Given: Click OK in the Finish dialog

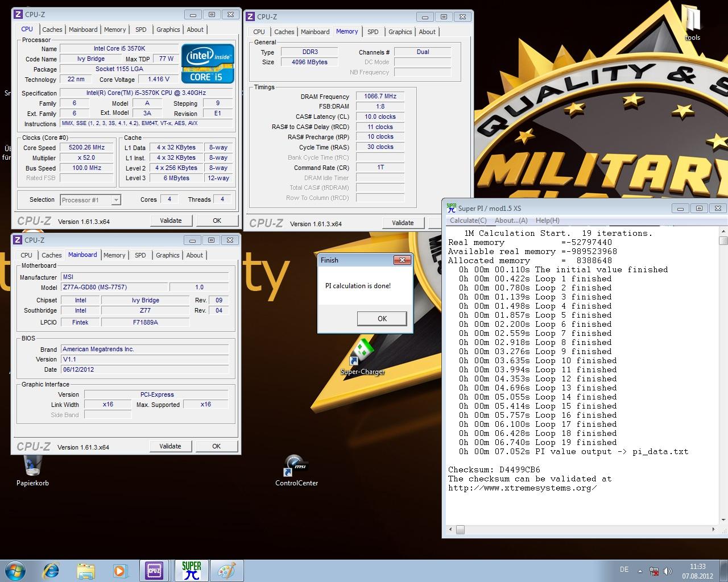Looking at the screenshot, I should pyautogui.click(x=382, y=319).
